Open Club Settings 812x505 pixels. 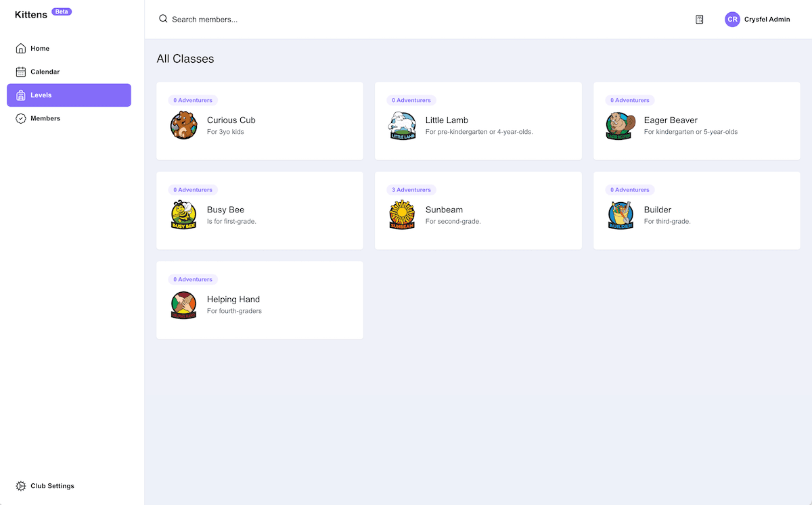coord(52,486)
